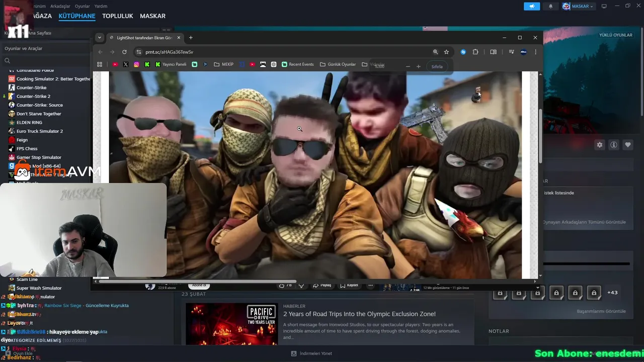Open the Chrome three-dot menu
Screen dimensions: 644x362
tap(535, 52)
